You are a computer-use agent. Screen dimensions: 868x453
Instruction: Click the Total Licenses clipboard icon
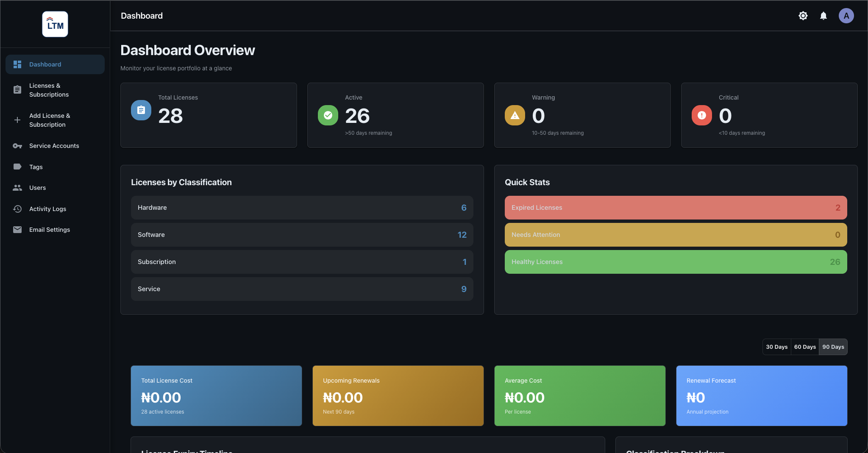coord(141,110)
